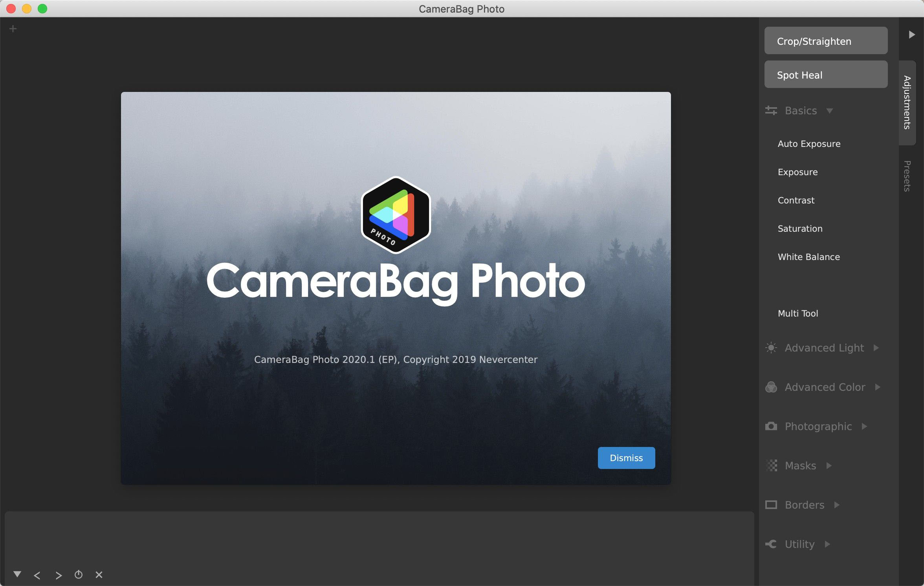924x586 pixels.
Task: Click the Advanced Color label
Action: (825, 387)
